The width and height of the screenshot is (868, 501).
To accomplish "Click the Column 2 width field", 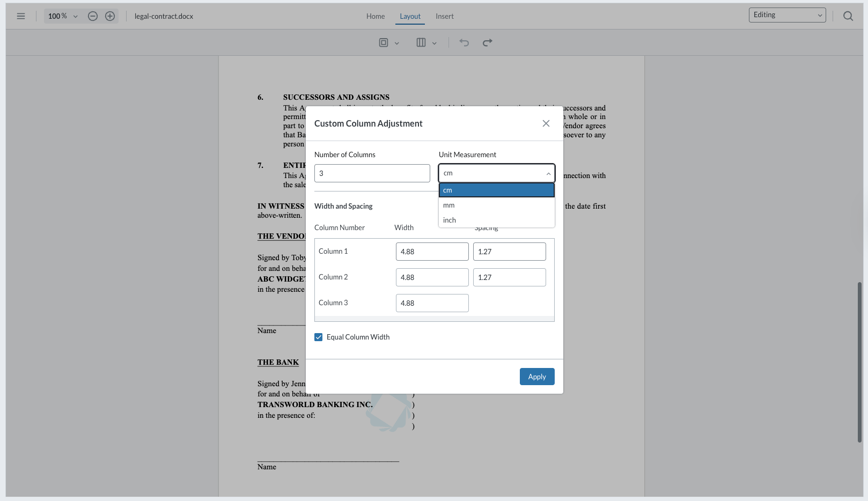I will pos(432,277).
